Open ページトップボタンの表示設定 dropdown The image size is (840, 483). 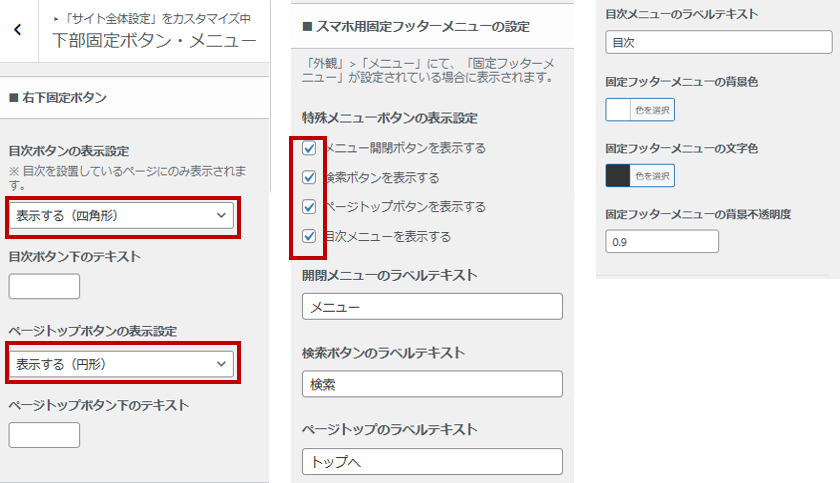[x=122, y=364]
